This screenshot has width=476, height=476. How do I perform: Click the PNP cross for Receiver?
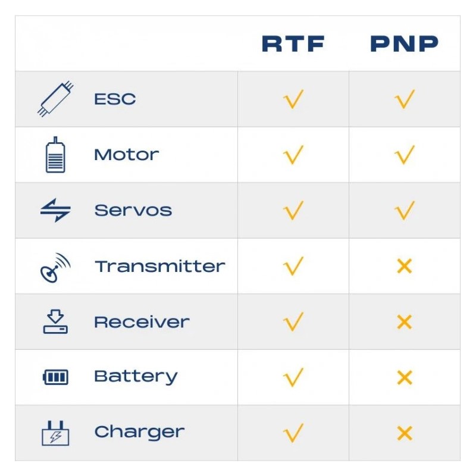[x=405, y=322]
